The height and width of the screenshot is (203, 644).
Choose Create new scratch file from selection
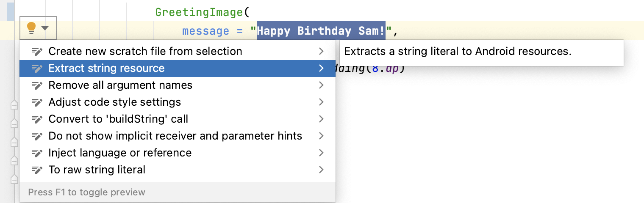145,52
